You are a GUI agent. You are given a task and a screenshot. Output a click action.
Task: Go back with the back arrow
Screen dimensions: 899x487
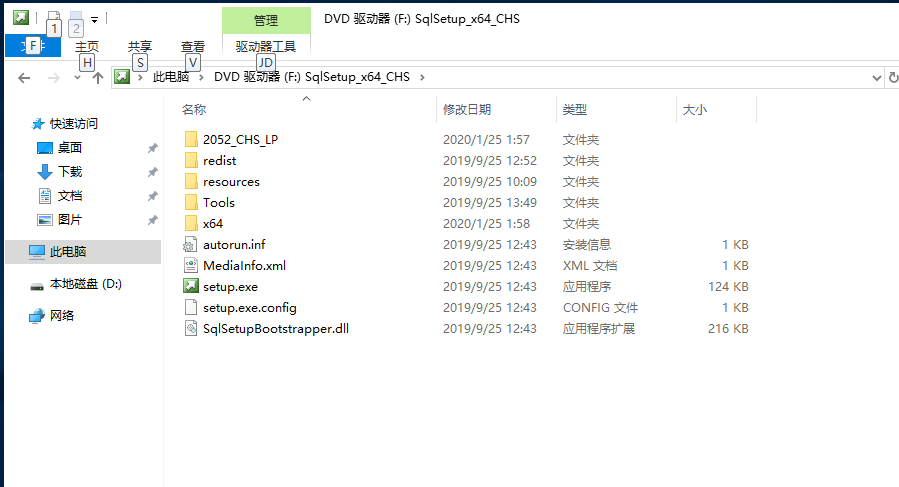[24, 77]
